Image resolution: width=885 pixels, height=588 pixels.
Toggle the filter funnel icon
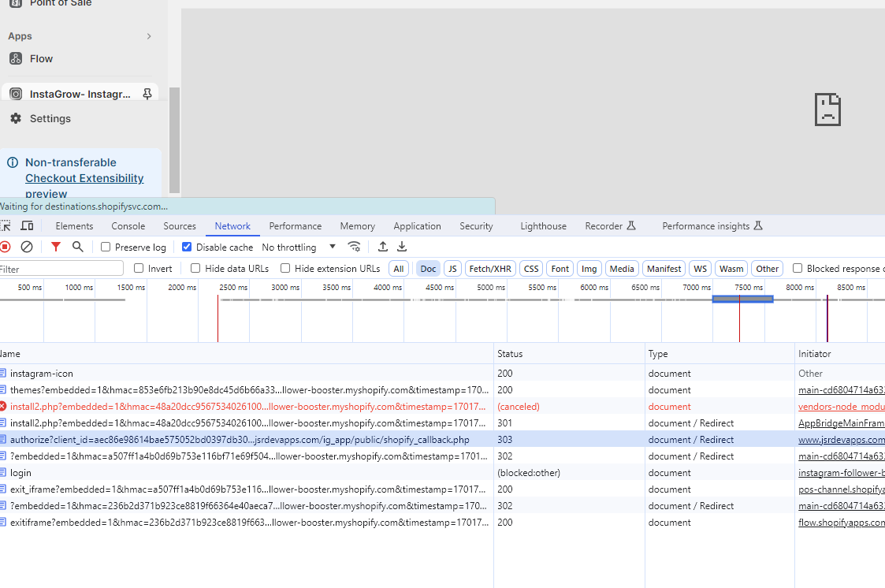coord(55,247)
